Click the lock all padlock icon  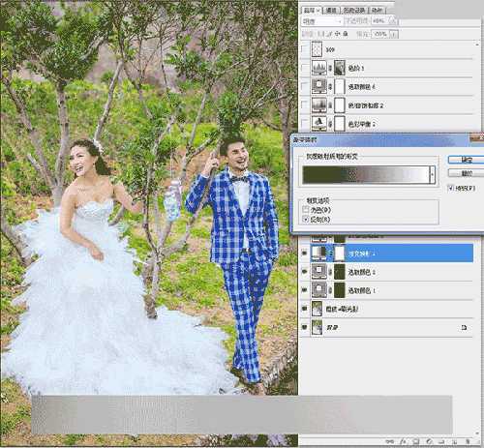(x=346, y=34)
